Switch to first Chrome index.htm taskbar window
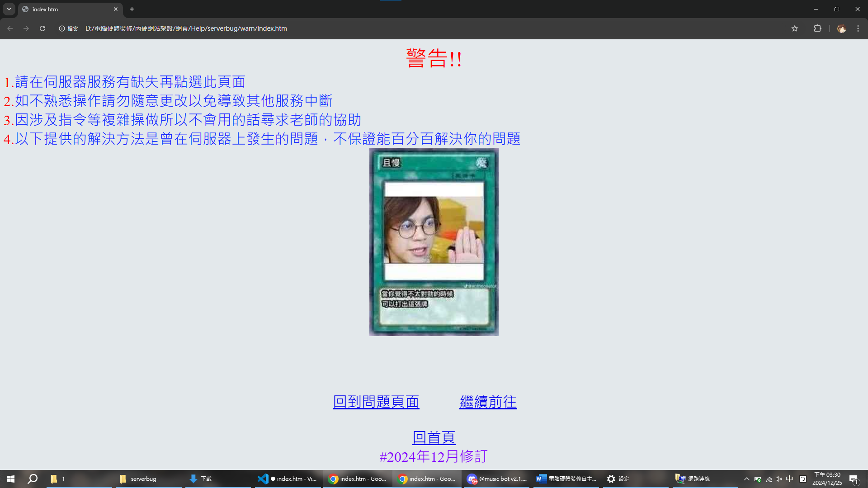The height and width of the screenshot is (488, 868). coord(357,479)
